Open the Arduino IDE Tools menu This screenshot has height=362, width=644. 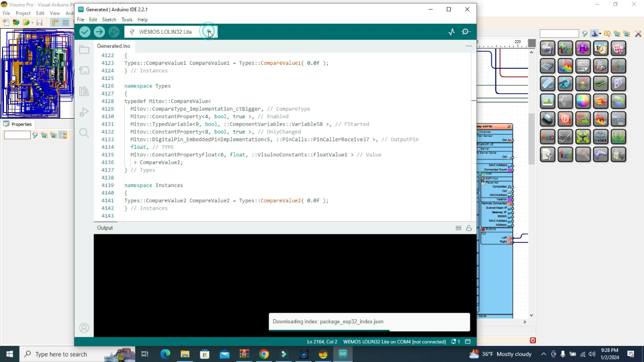click(x=127, y=20)
